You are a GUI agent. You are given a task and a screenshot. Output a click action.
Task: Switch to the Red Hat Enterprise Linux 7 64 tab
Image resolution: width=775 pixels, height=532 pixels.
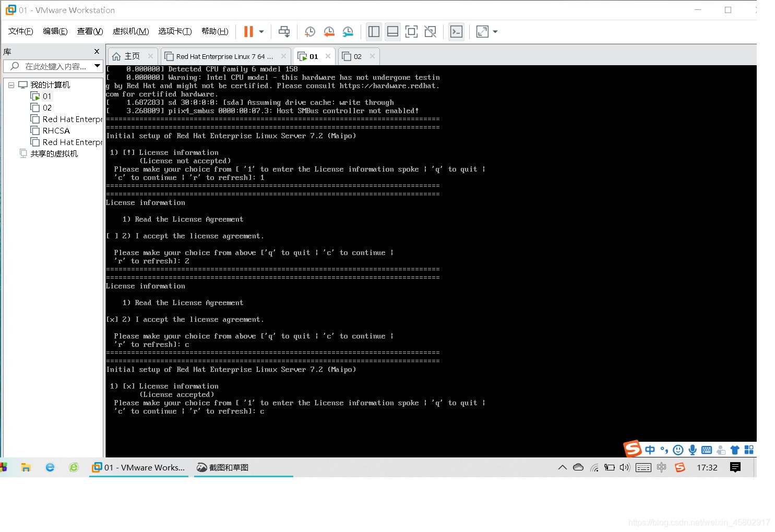(224, 56)
